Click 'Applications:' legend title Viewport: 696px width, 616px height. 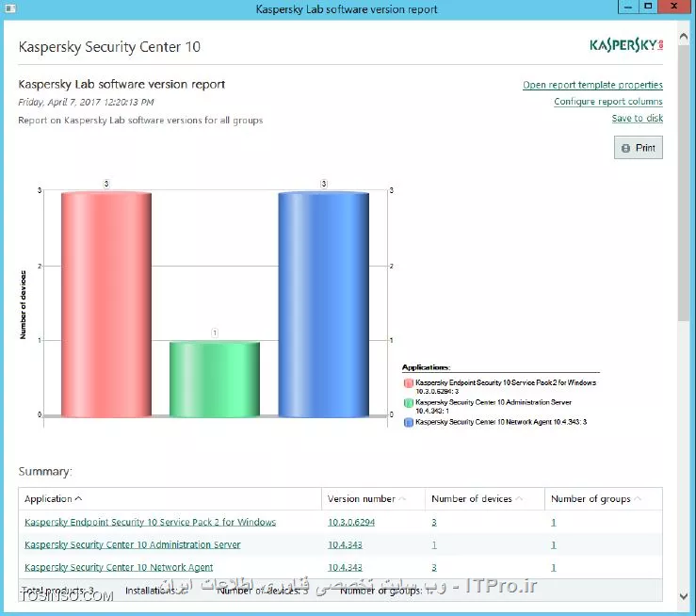[426, 367]
